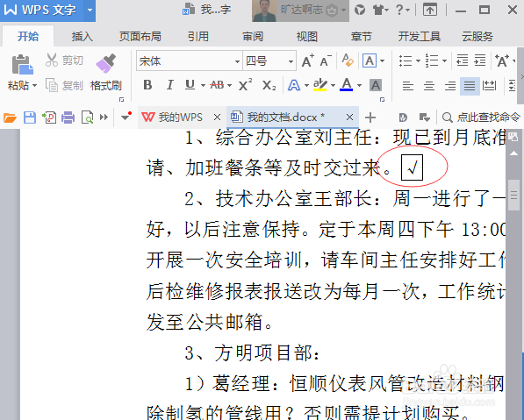Image resolution: width=524 pixels, height=420 pixels.
Task: Toggle bold formatting
Action: (x=147, y=85)
